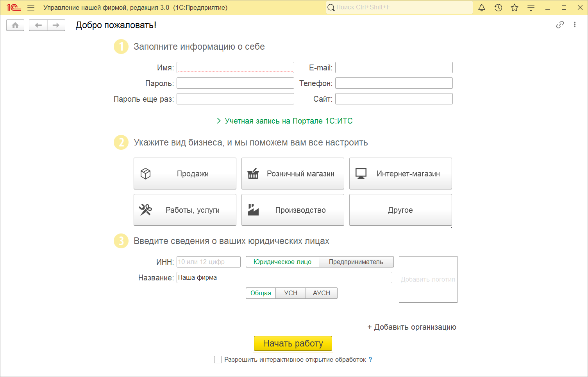
Task: Open favorites star icon
Action: (x=515, y=7)
